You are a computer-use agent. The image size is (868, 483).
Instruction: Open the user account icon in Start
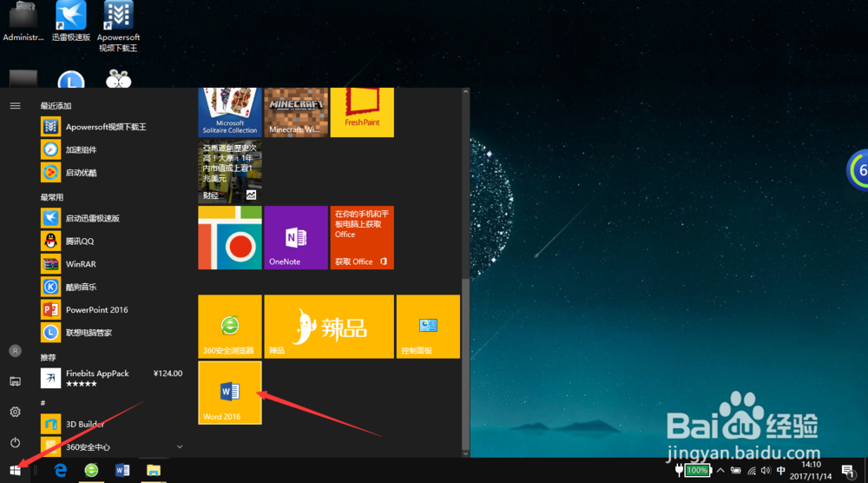point(15,351)
